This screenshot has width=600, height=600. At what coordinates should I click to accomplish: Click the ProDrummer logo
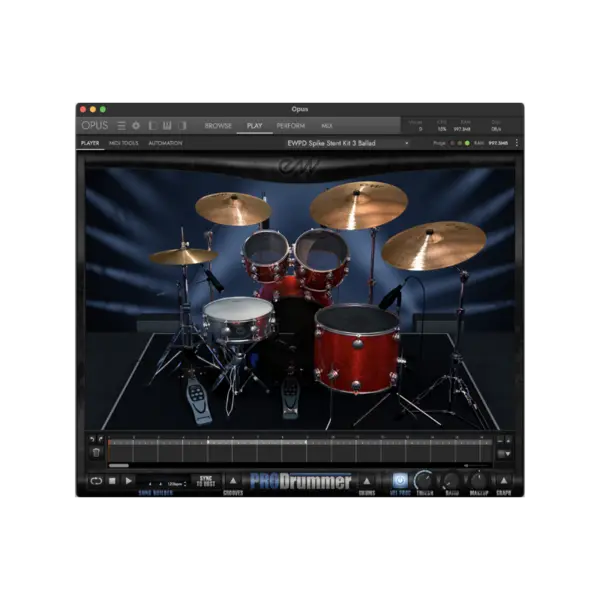pyautogui.click(x=300, y=481)
